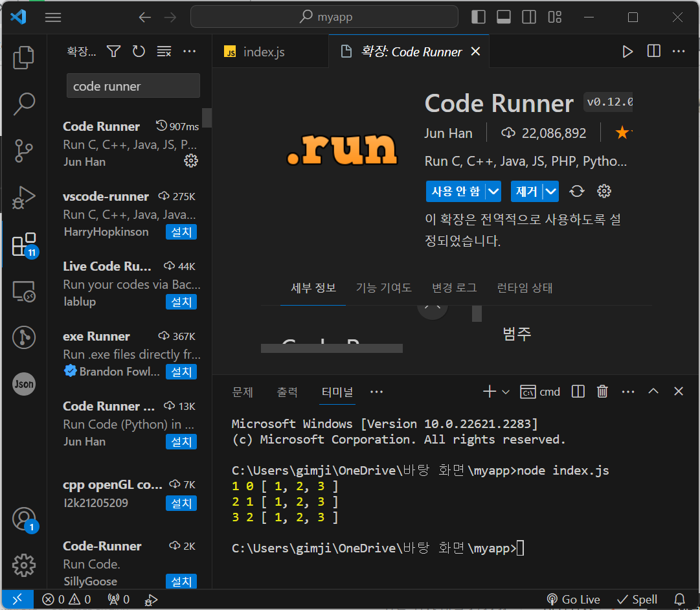
Task: Select the 기능 기여도 tab
Action: 383,288
